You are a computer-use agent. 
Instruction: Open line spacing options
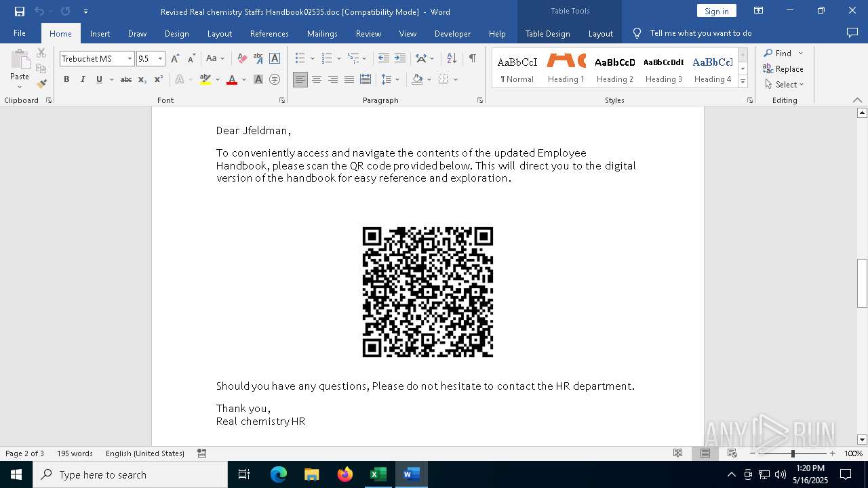tap(391, 79)
